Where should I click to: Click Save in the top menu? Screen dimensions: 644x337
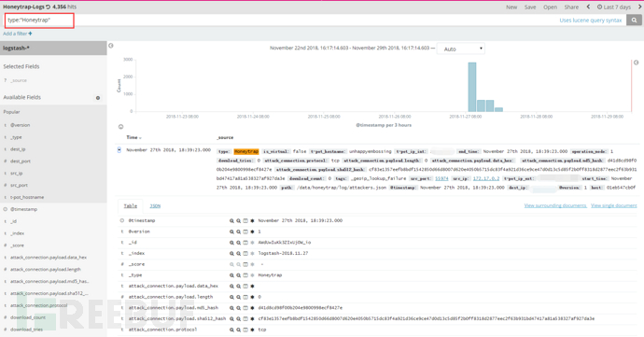pyautogui.click(x=530, y=7)
